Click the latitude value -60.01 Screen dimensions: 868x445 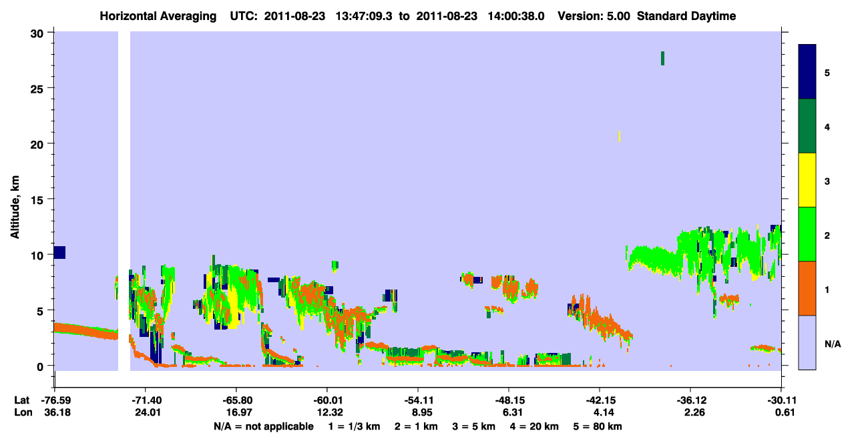coord(327,400)
